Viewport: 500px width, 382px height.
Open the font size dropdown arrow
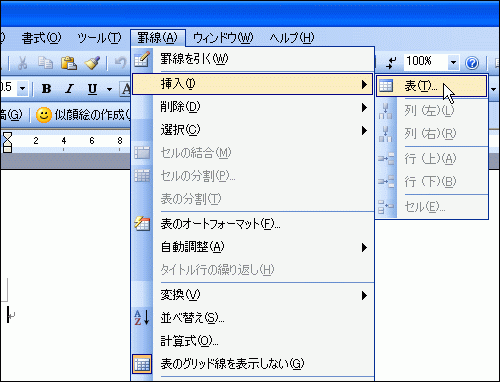23,89
